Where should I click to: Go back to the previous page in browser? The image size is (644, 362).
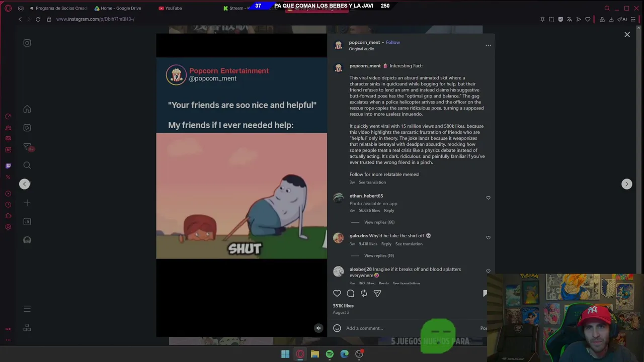20,19
